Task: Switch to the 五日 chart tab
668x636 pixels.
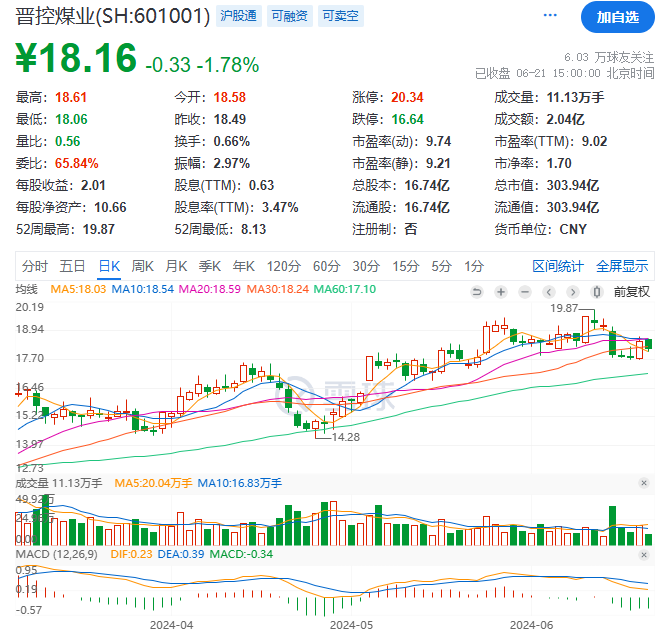Action: (72, 266)
